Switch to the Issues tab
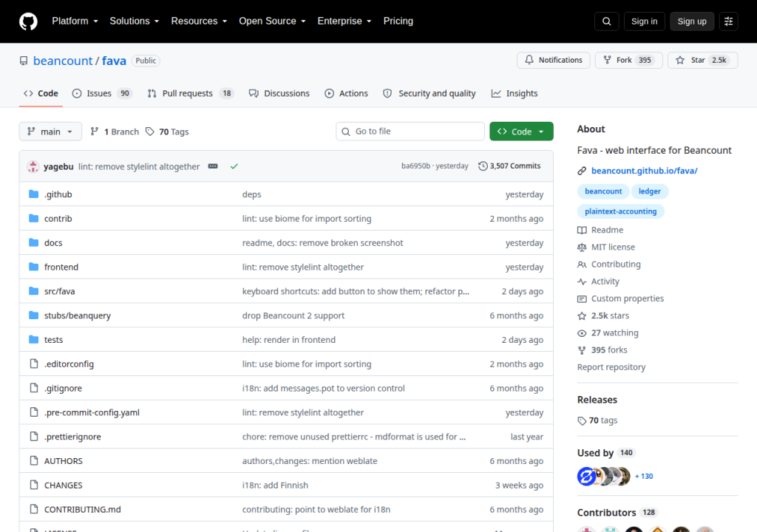 coord(101,93)
